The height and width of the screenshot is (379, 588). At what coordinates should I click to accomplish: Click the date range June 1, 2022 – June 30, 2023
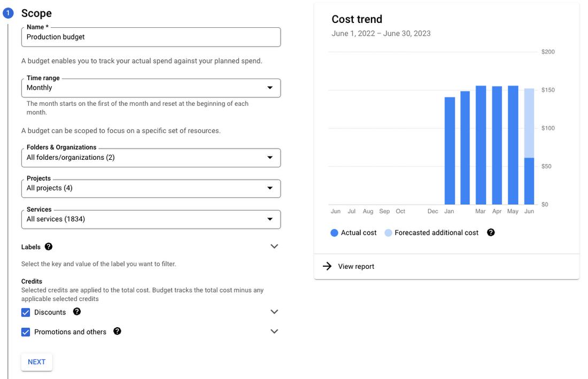point(381,33)
